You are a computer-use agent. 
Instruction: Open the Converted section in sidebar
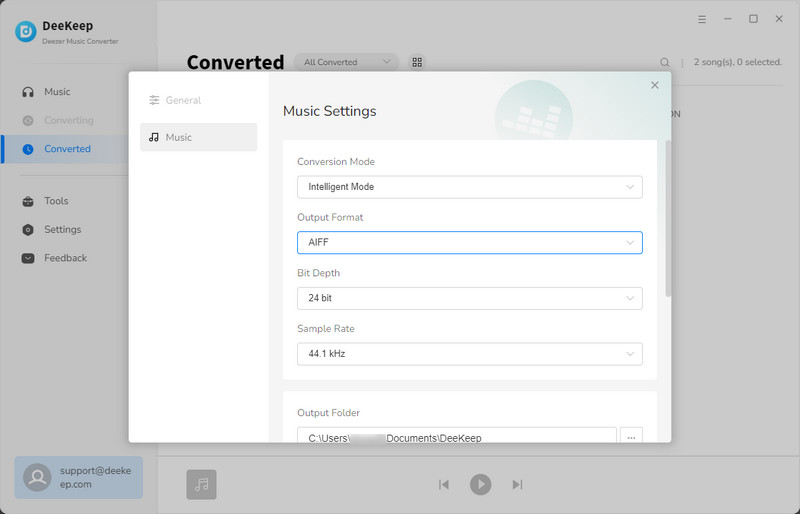(x=67, y=149)
